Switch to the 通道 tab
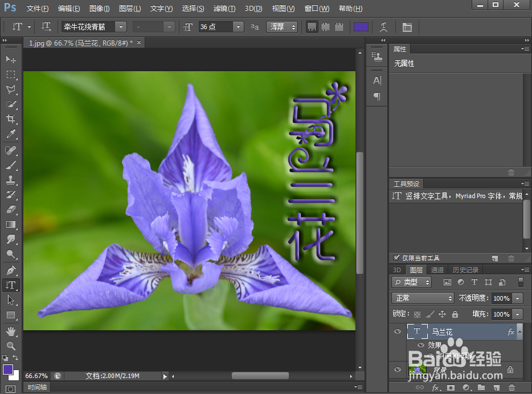Viewport: 532px width, 394px height. click(437, 270)
